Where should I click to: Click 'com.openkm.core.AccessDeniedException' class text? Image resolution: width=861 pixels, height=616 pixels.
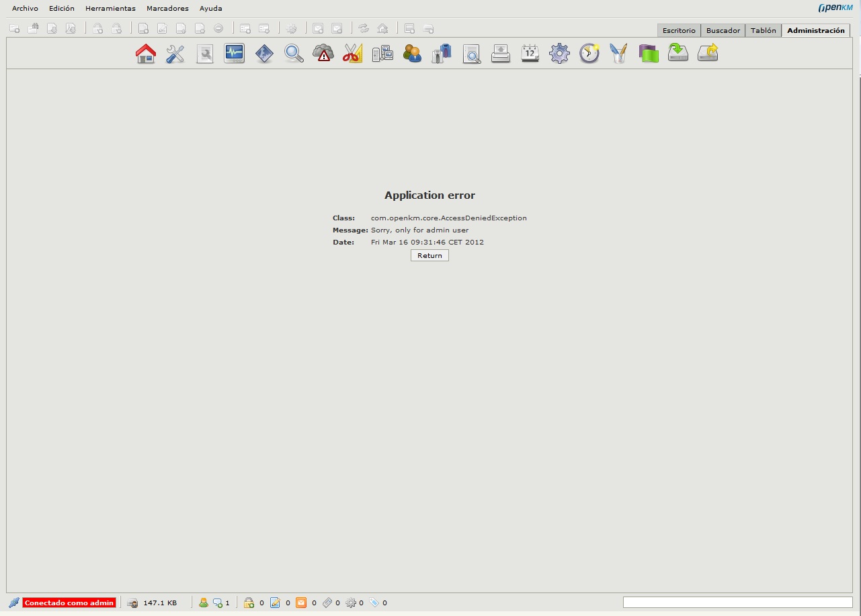point(449,218)
